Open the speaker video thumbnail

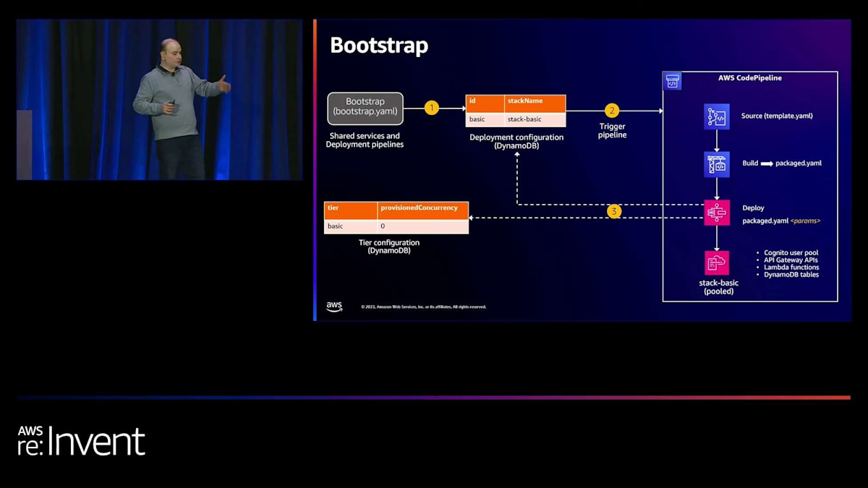[x=159, y=100]
